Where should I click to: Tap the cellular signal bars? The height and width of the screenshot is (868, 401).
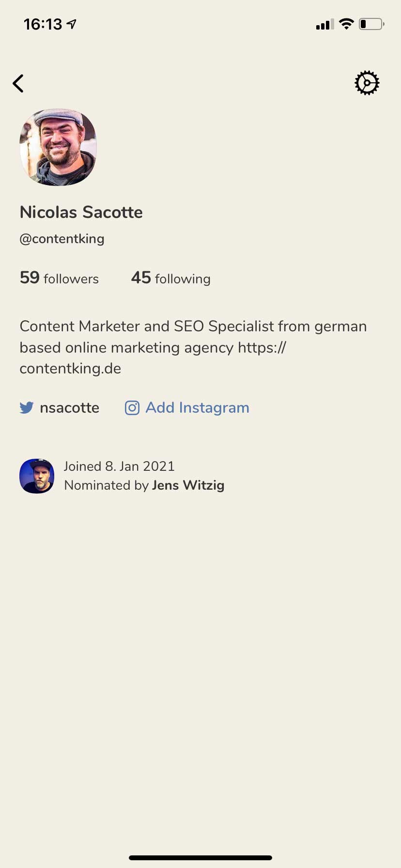tap(324, 24)
